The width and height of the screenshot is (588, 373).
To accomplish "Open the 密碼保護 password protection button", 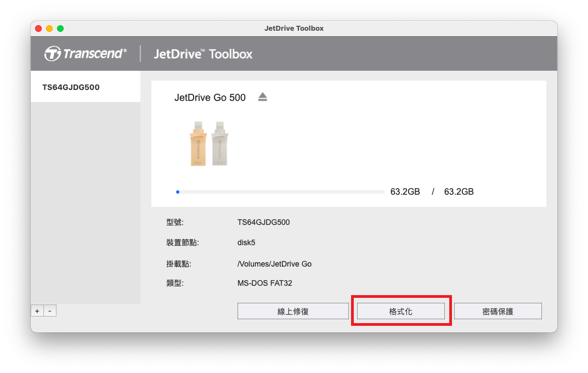I will coord(497,311).
